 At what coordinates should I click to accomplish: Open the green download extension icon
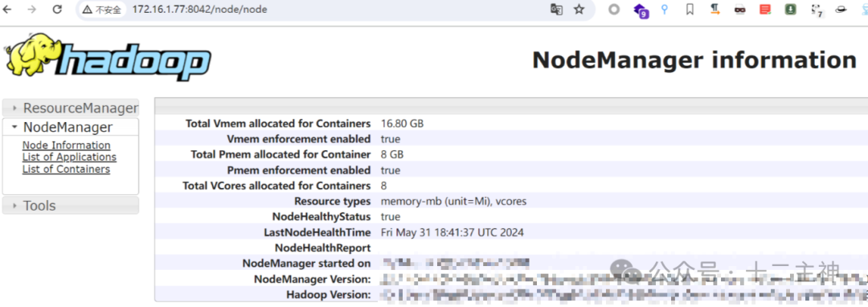pyautogui.click(x=791, y=10)
